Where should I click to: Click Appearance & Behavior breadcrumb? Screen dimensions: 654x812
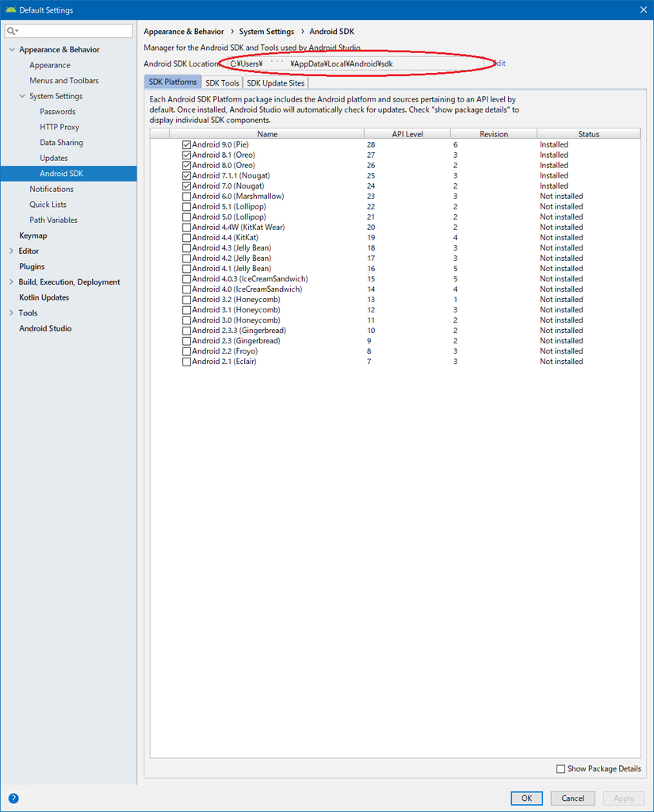[184, 32]
